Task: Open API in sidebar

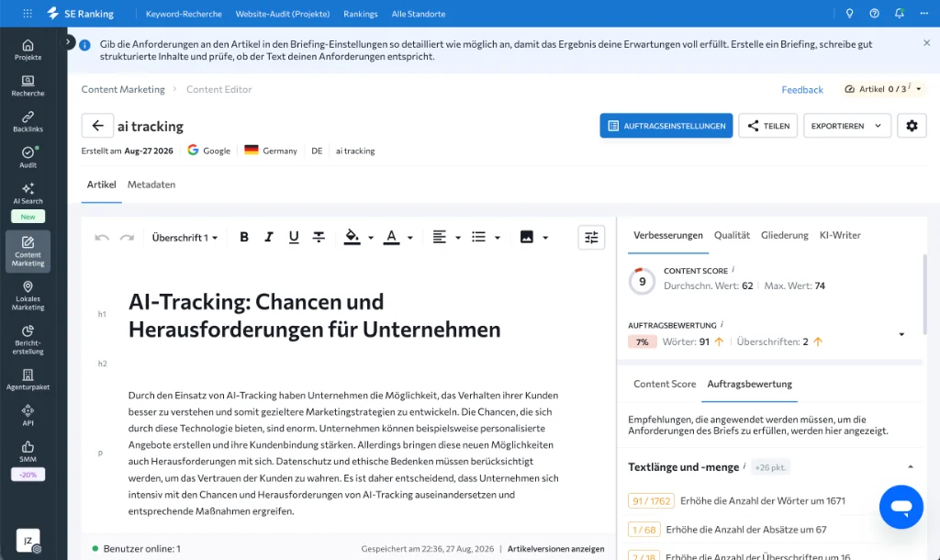Action: click(28, 416)
